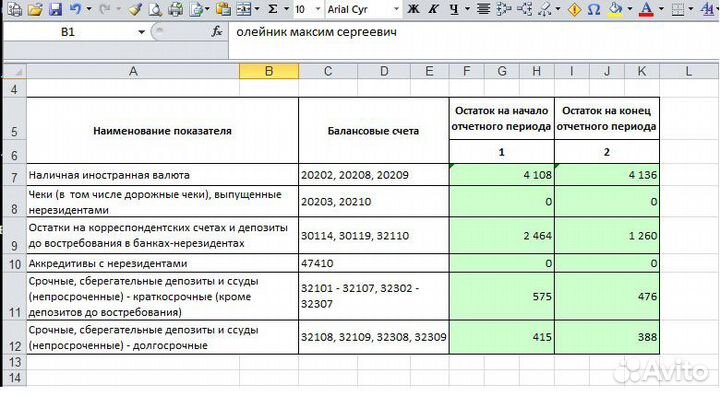Open the Undo history dropdown arrow
Viewport: 720px width, 396px height.
click(x=89, y=9)
